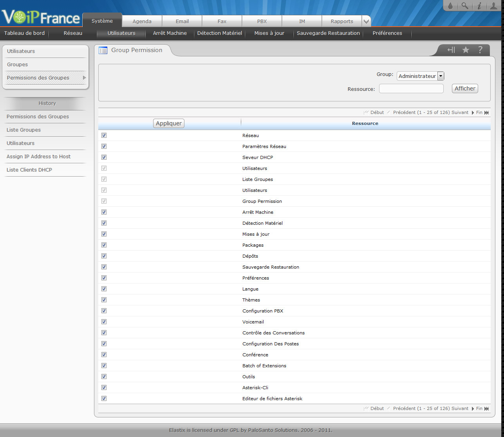504x437 pixels.
Task: Toggle the Voicemail permission checkbox
Action: pyautogui.click(x=104, y=322)
